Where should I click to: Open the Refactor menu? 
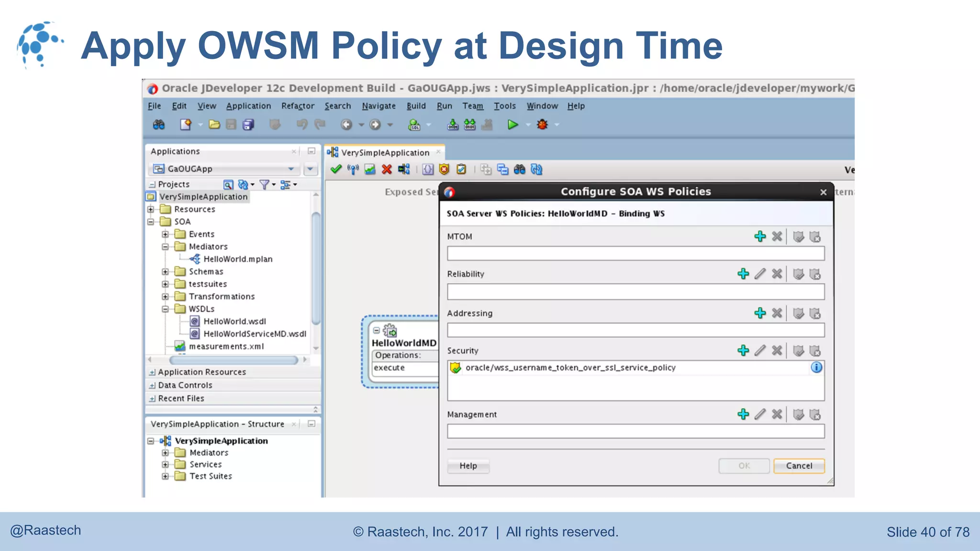pyautogui.click(x=298, y=106)
